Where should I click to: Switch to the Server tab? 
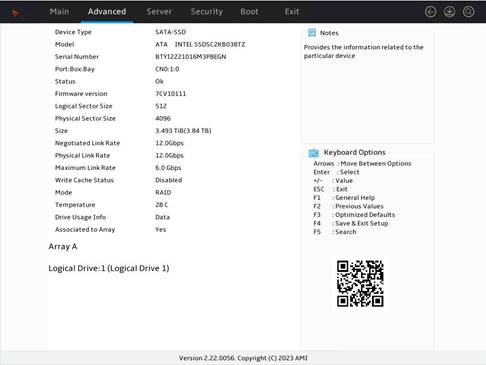click(159, 12)
